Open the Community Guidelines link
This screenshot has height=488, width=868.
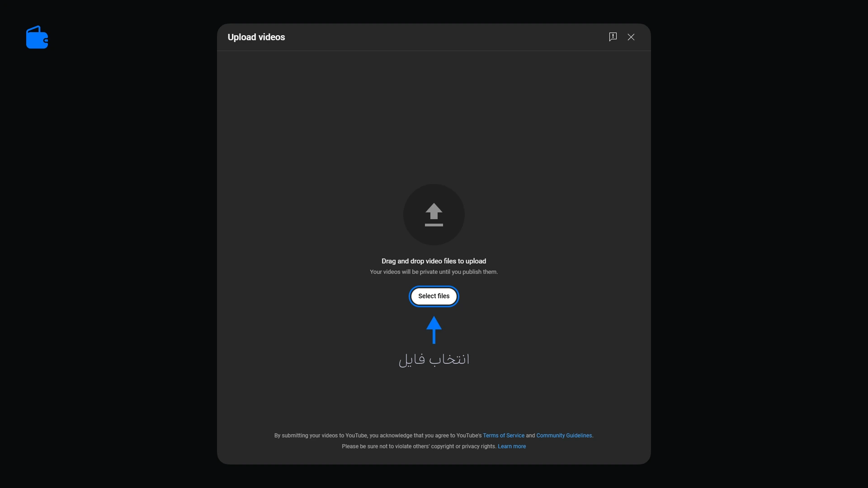pyautogui.click(x=564, y=436)
